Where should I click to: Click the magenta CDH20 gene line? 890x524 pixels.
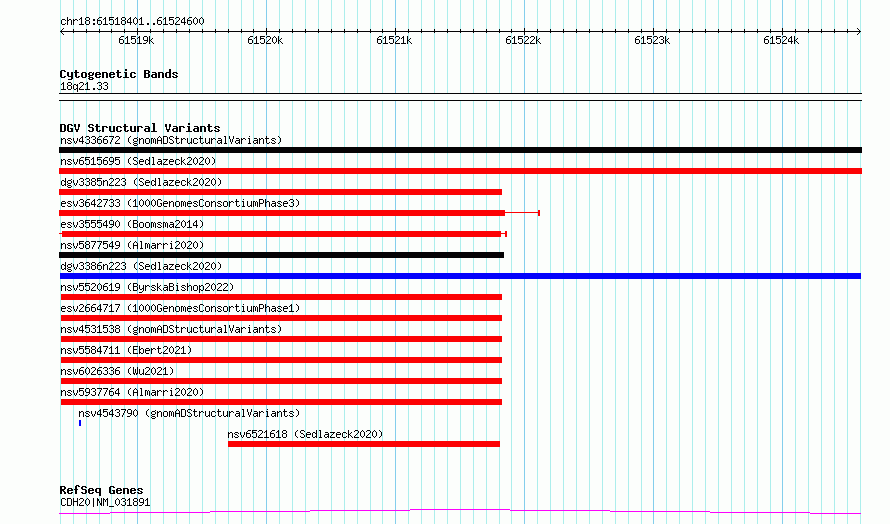coord(460,512)
